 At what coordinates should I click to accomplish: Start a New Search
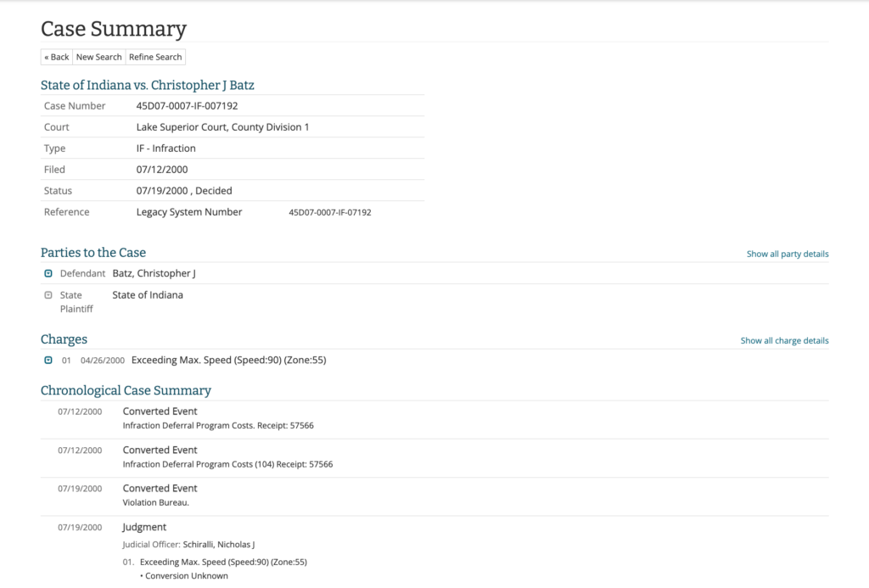(x=98, y=57)
